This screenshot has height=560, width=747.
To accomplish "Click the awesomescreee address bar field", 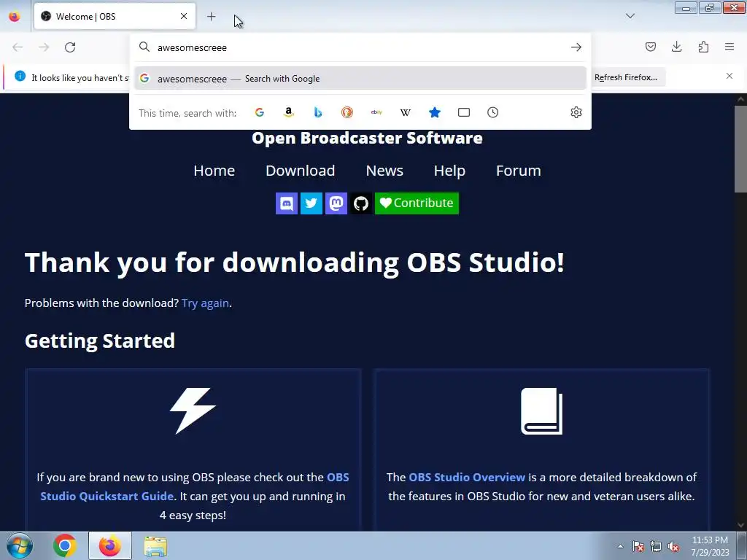I will coord(360,47).
